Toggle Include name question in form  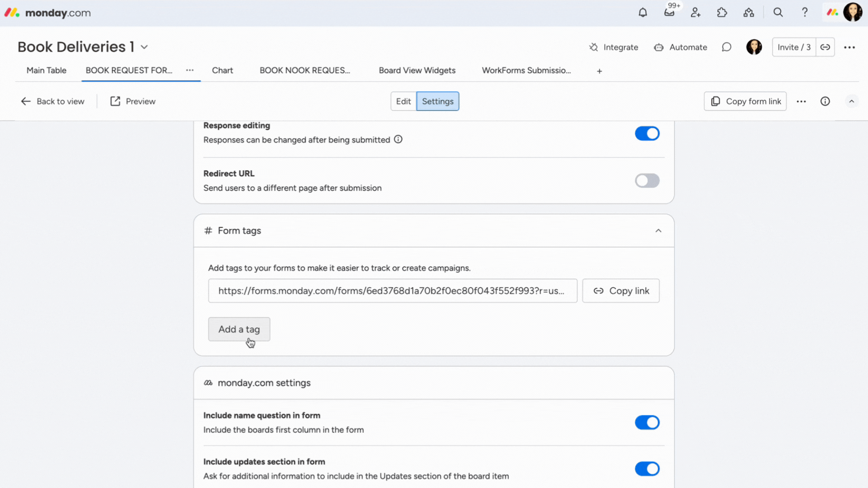pyautogui.click(x=647, y=422)
